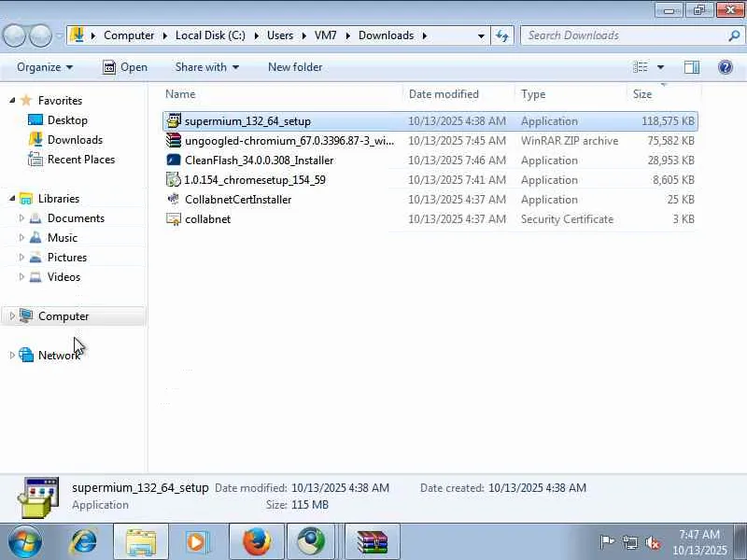Go back with the navigation back arrow
This screenshot has height=560, width=747.
14,35
